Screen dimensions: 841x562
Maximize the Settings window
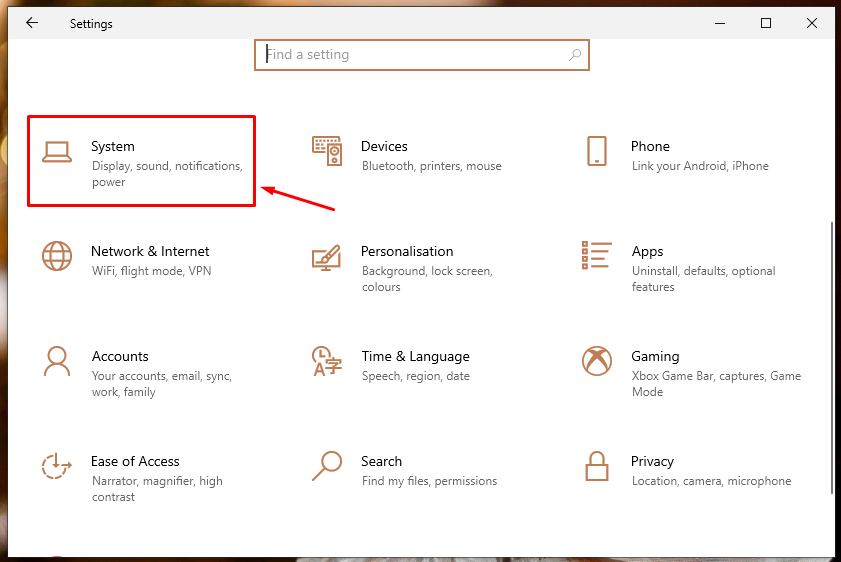tap(766, 23)
